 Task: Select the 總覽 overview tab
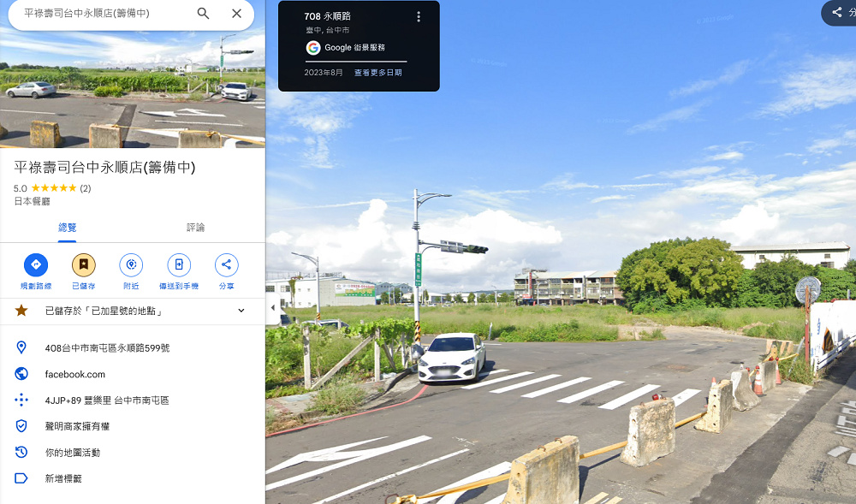pyautogui.click(x=67, y=228)
